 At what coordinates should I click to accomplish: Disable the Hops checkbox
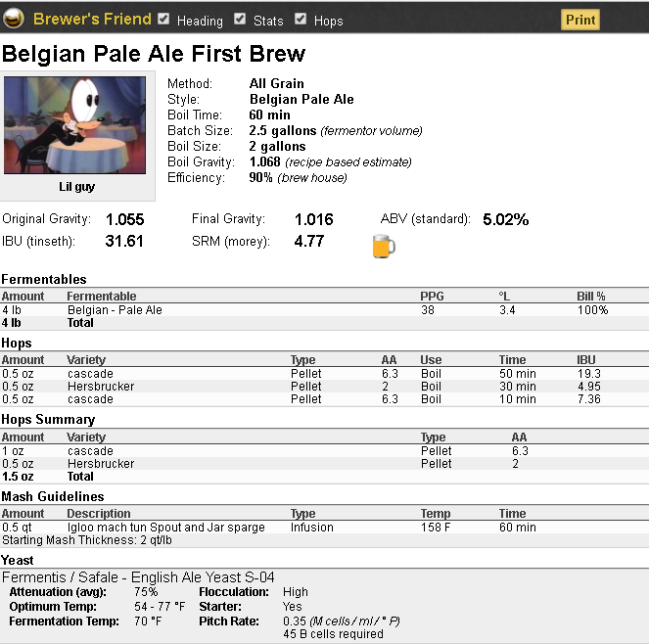click(301, 19)
